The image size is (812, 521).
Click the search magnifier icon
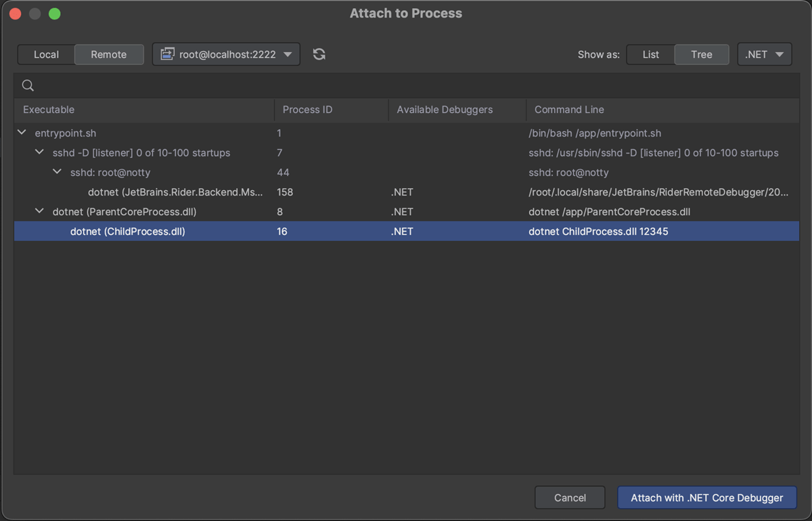click(28, 85)
